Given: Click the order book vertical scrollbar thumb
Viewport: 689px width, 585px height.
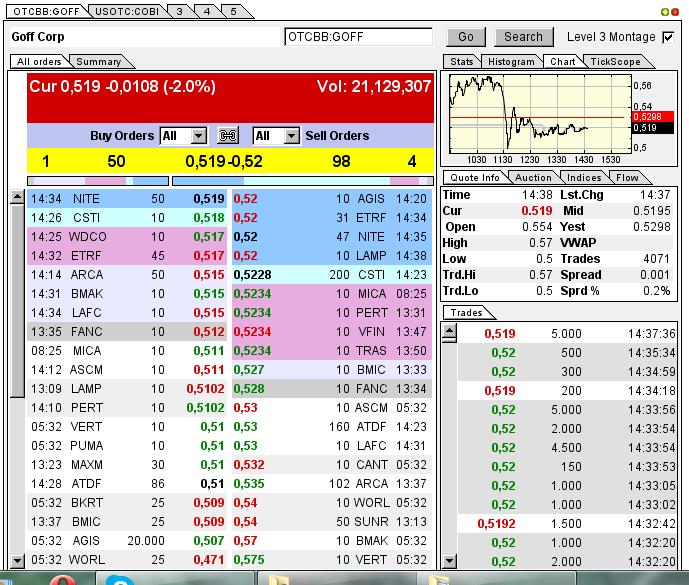Looking at the screenshot, I should pos(17,301).
